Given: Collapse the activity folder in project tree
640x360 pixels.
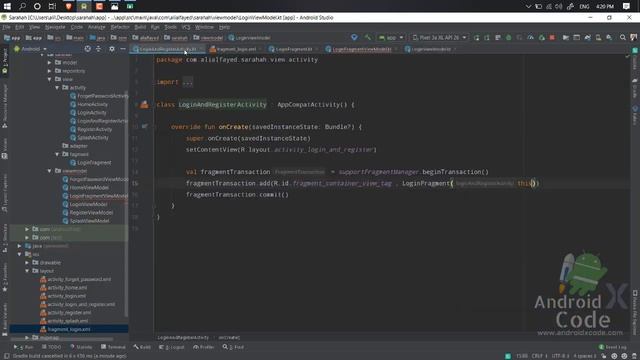Looking at the screenshot, I should (x=57, y=87).
